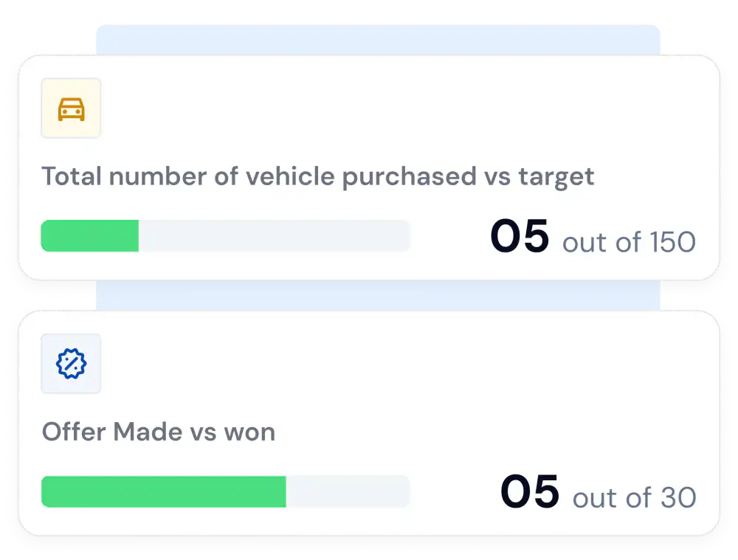Enable tracking on the vehicles metric card

(x=369, y=166)
